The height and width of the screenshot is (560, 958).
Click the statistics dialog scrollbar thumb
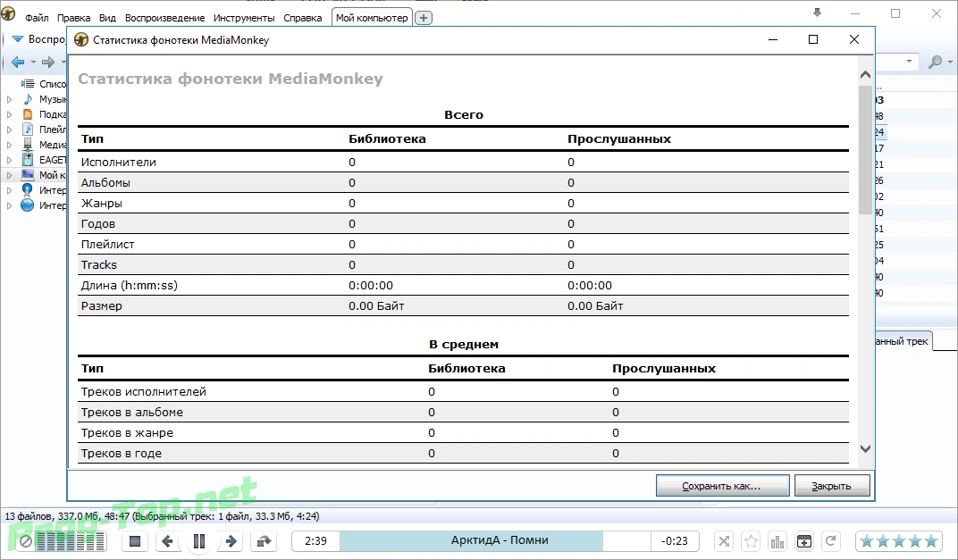tap(865, 150)
